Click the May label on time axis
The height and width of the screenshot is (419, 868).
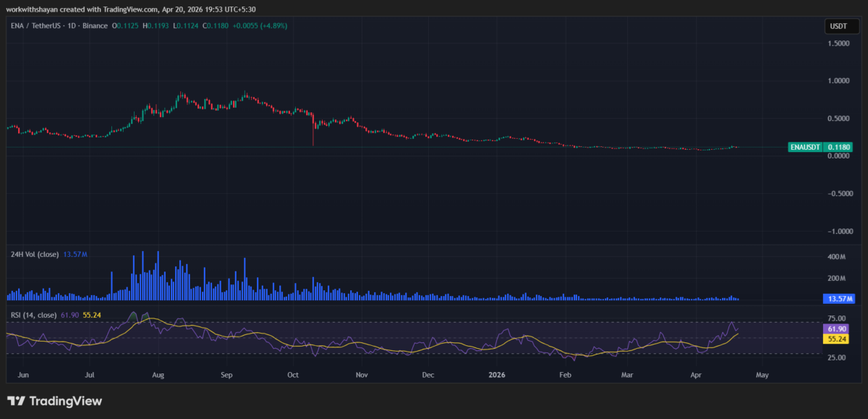(761, 376)
